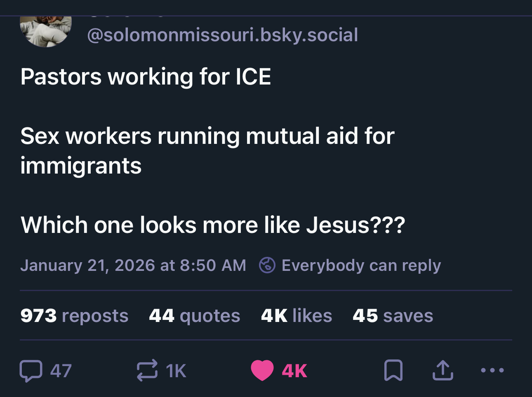This screenshot has width=532, height=397.
Task: Open the author's profile avatar
Action: (46, 31)
